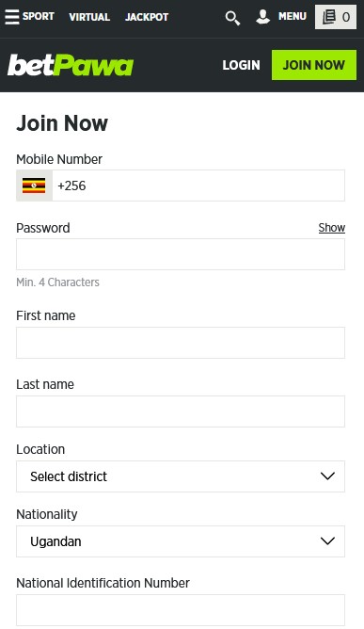Focus the Mobile Number input field
This screenshot has width=364, height=629.
click(x=198, y=185)
